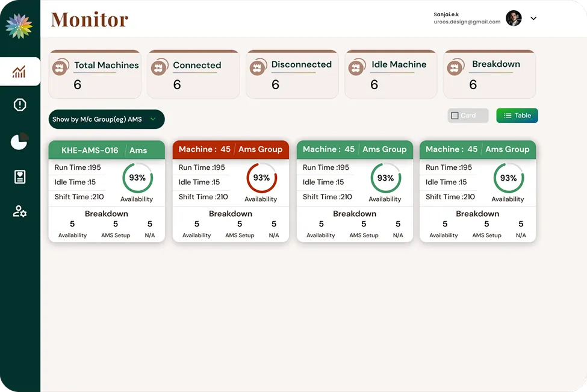
Task: Click the flower logo in top left
Action: (19, 25)
